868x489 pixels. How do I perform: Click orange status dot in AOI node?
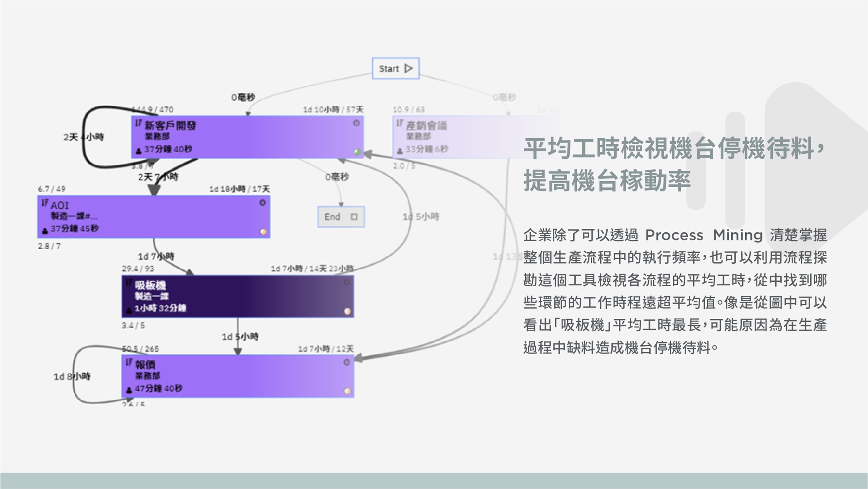(x=263, y=232)
